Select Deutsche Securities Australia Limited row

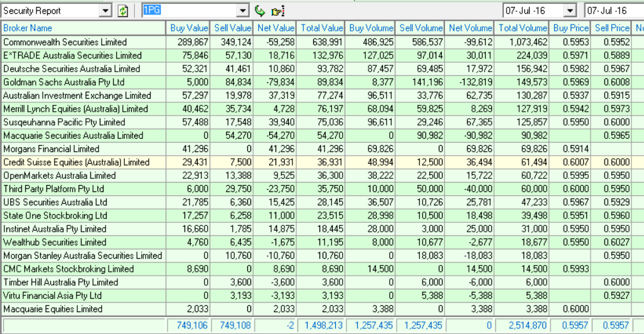click(x=322, y=68)
